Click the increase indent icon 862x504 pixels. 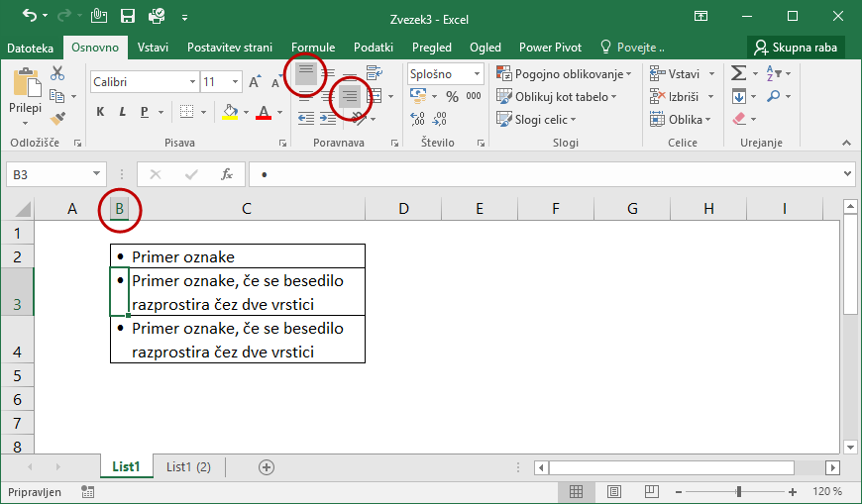pyautogui.click(x=328, y=118)
